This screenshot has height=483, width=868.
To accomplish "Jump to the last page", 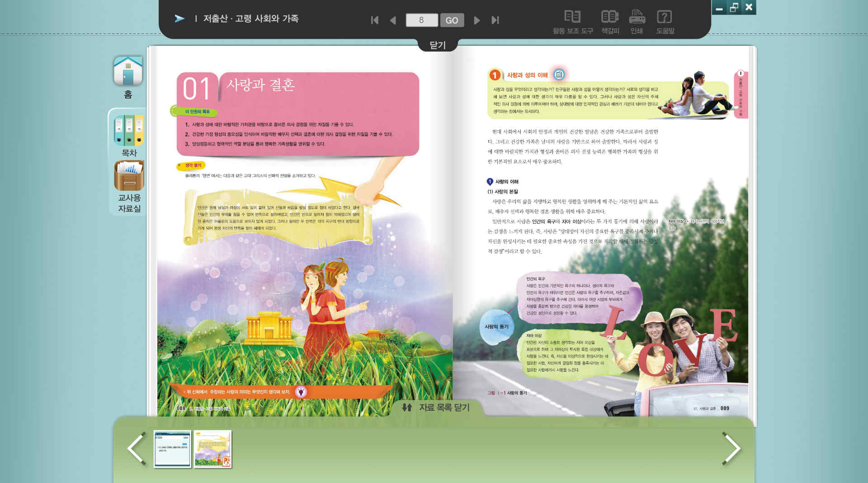I will (495, 20).
